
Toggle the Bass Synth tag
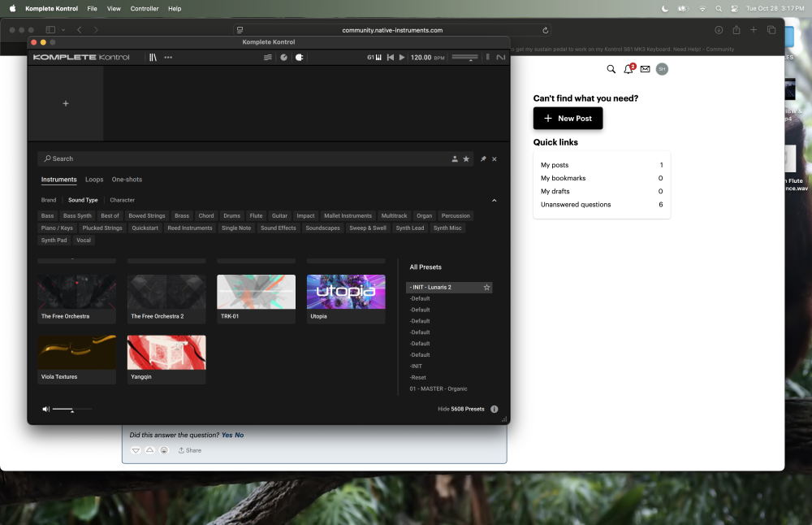click(x=77, y=215)
